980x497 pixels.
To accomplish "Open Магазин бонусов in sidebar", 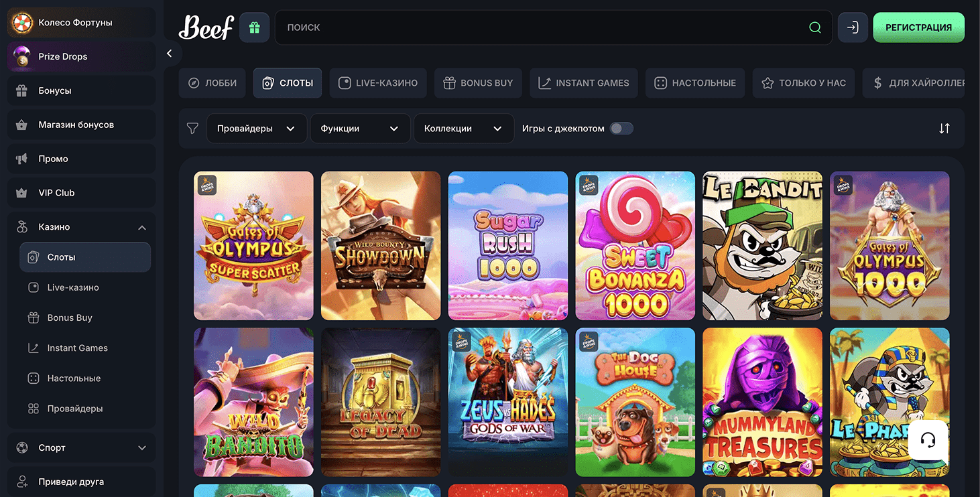I will [81, 125].
